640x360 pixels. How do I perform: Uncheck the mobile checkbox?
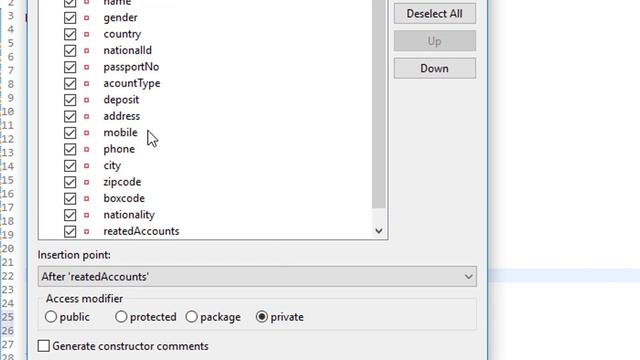tap(70, 133)
